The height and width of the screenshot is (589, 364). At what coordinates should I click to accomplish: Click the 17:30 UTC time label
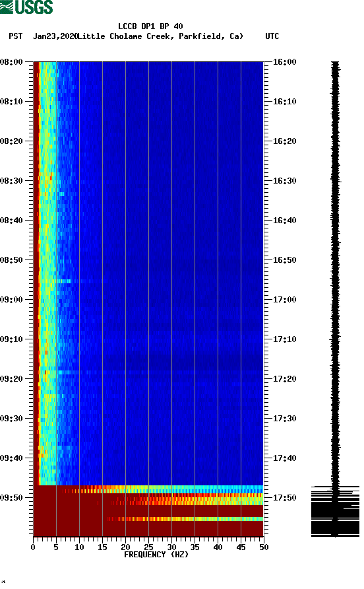tap(284, 419)
